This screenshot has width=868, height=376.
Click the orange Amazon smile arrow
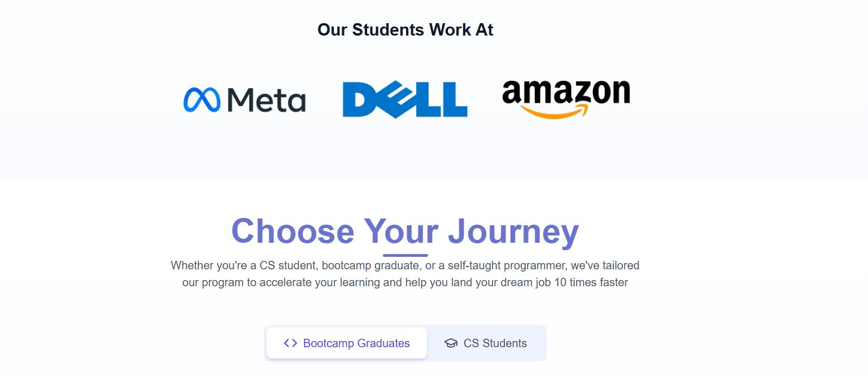click(x=556, y=111)
